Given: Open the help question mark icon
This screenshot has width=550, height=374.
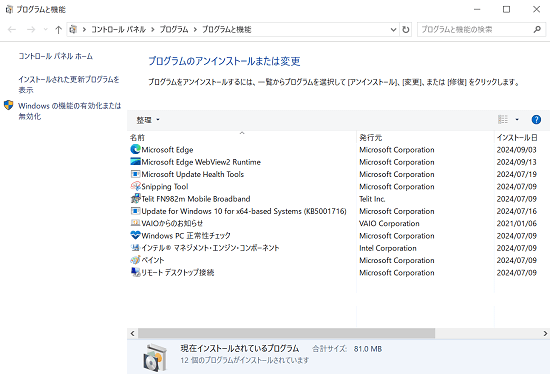Looking at the screenshot, I should click(x=536, y=120).
